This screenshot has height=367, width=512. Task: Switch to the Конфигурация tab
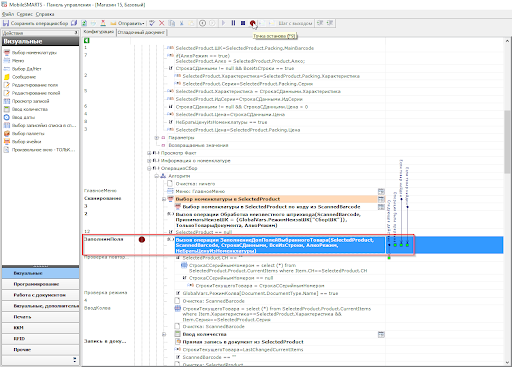[99, 32]
